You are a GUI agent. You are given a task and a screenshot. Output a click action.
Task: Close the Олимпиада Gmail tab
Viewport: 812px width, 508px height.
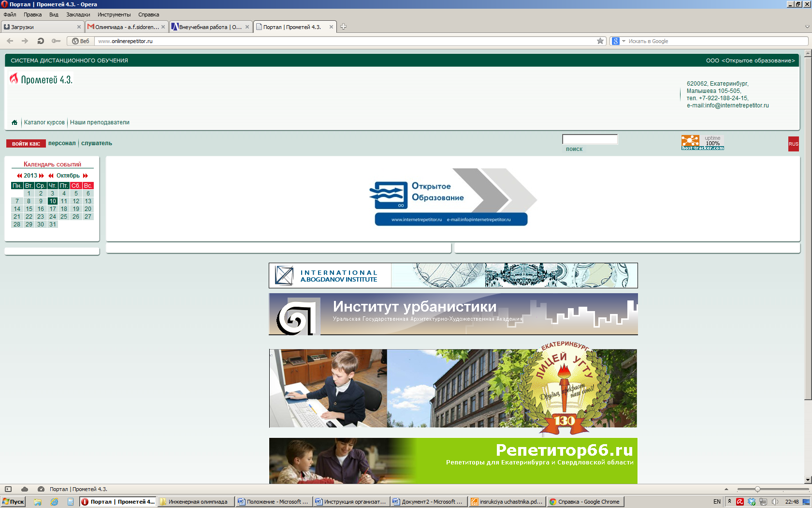[163, 27]
